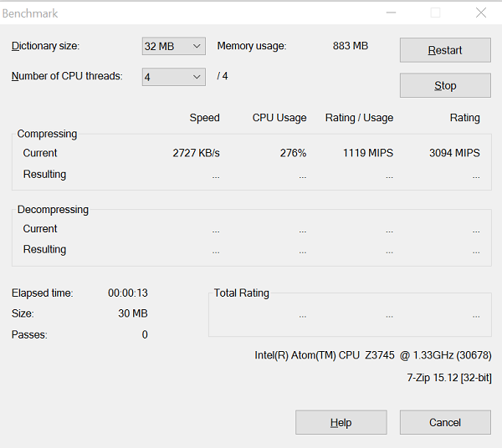The image size is (502, 448).
Task: Expand the Number of CPU threads combo box
Action: 173,77
